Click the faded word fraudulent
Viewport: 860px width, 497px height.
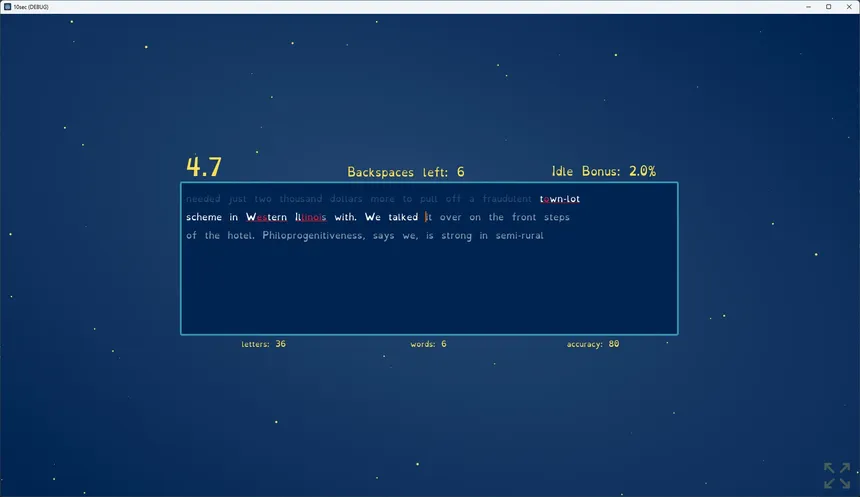(507, 199)
